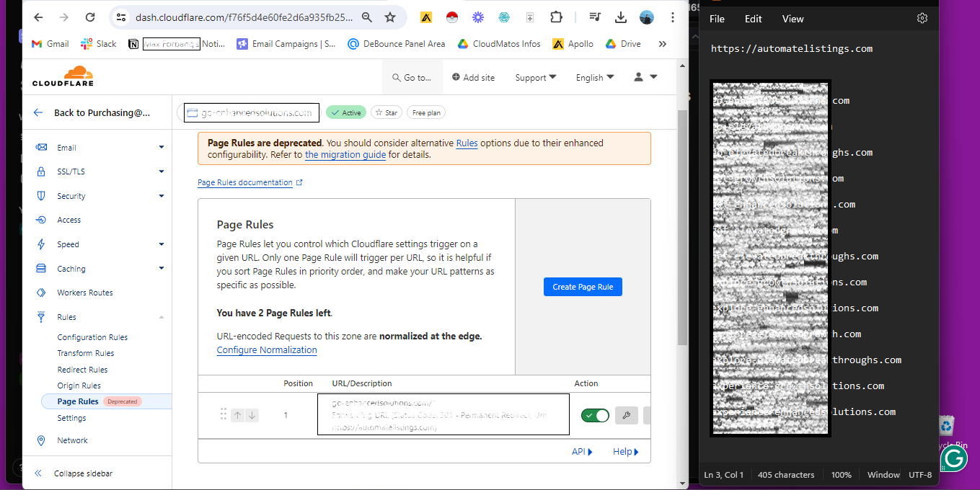Screen dimensions: 980x490
Task: Open the Drive bookmark
Action: [x=623, y=44]
